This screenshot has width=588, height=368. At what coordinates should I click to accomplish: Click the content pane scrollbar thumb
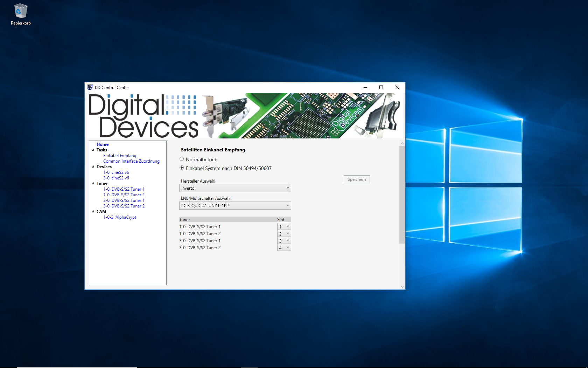[x=402, y=195]
